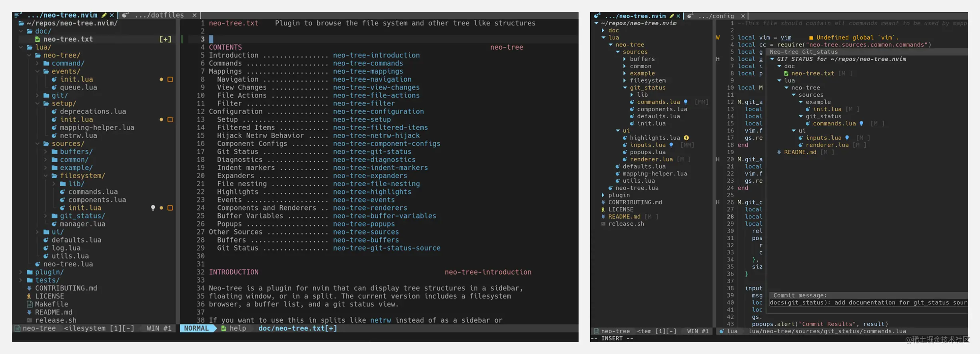Collapse the events/ folder chevron
Screen dimensions: 980x354
point(37,72)
